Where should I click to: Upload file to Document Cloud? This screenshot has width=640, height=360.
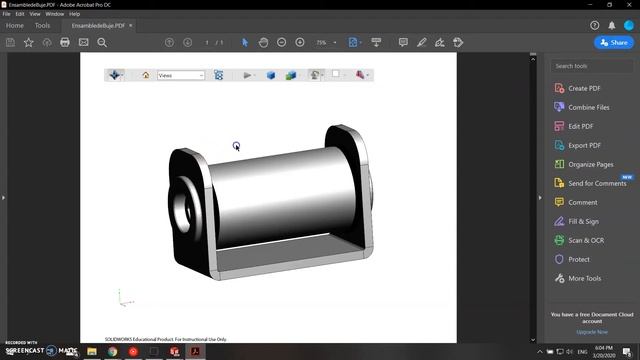point(47,42)
